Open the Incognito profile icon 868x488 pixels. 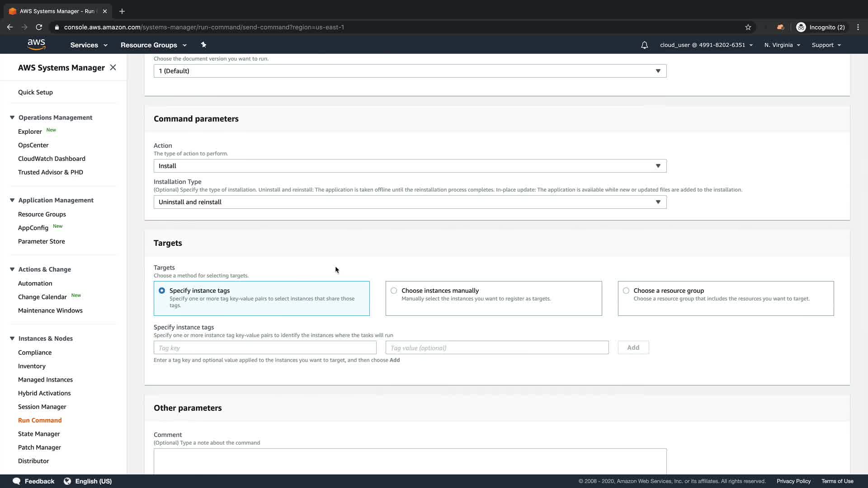point(801,27)
